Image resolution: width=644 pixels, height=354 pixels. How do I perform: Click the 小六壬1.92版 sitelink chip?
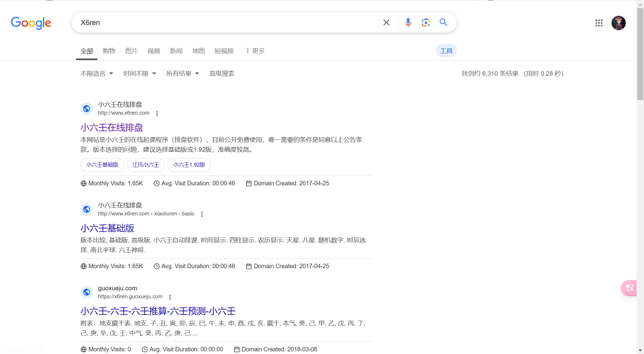pyautogui.click(x=189, y=164)
